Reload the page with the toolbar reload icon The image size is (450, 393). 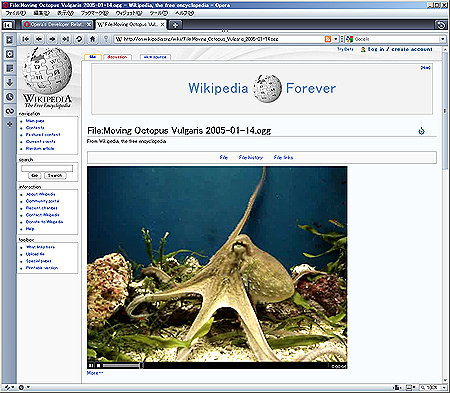[79, 39]
